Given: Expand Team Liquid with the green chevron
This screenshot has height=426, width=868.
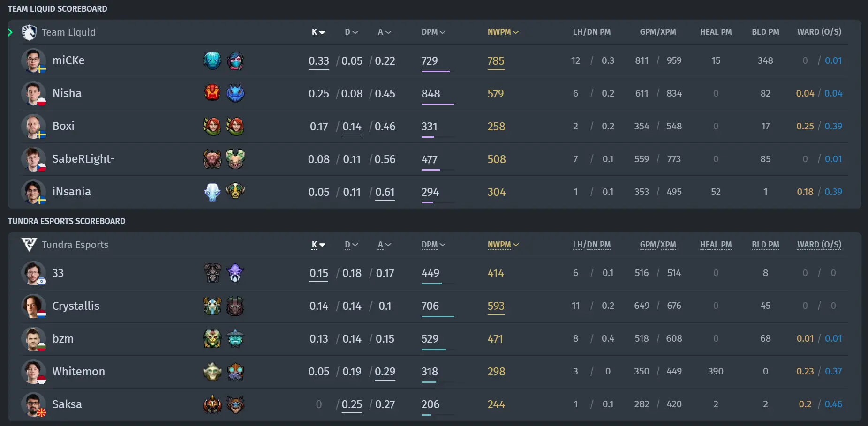Looking at the screenshot, I should click(x=10, y=32).
